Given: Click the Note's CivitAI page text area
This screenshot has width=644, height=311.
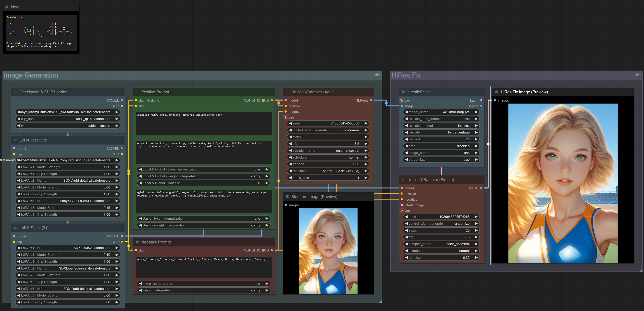Looking at the screenshot, I should click(x=41, y=33).
